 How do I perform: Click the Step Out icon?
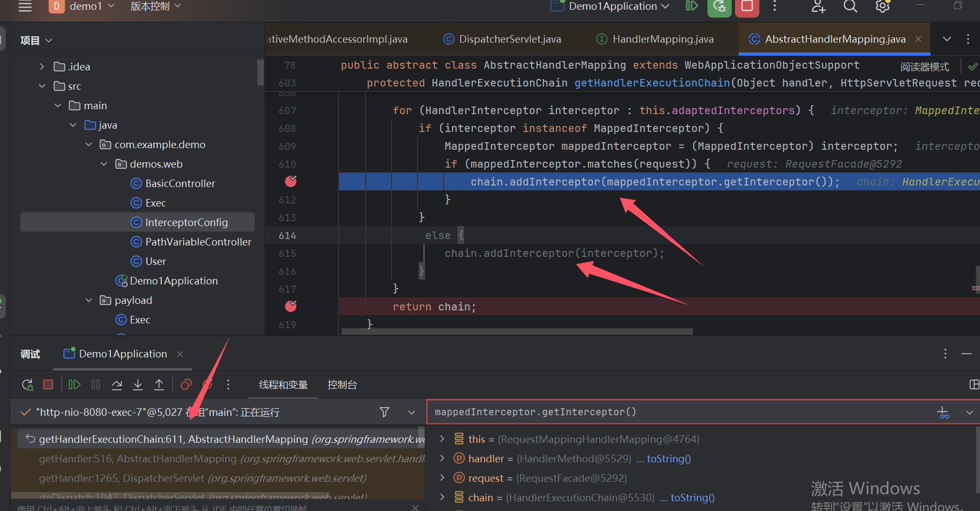click(x=159, y=384)
